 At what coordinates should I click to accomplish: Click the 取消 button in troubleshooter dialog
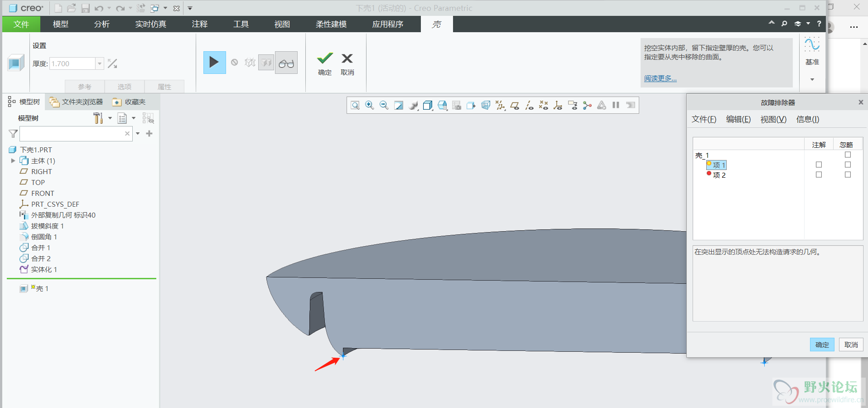coord(851,345)
